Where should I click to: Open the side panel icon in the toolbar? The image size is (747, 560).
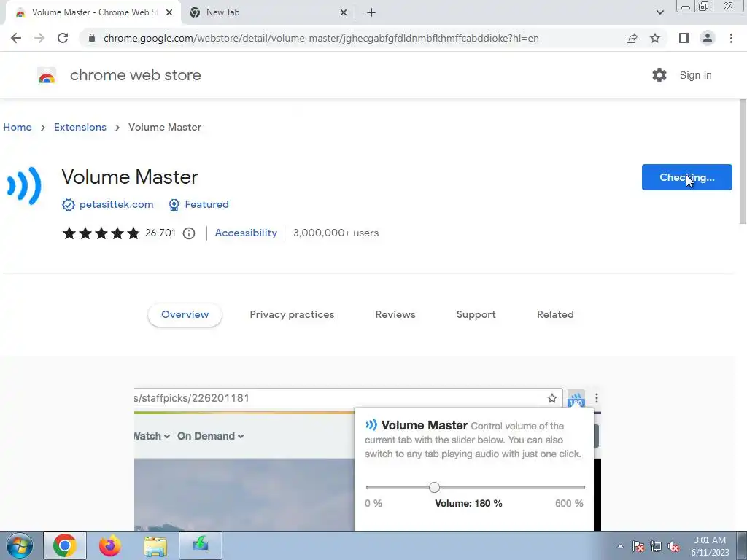click(684, 38)
